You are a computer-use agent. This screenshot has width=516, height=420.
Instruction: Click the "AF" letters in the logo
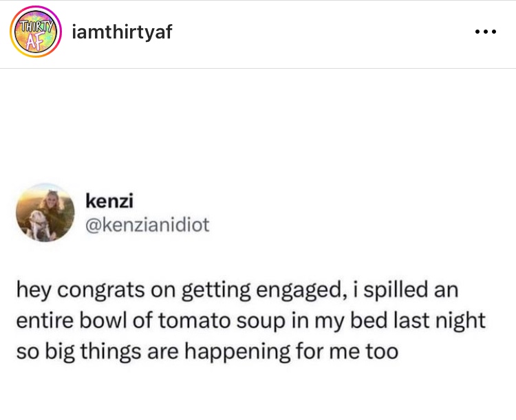(34, 39)
